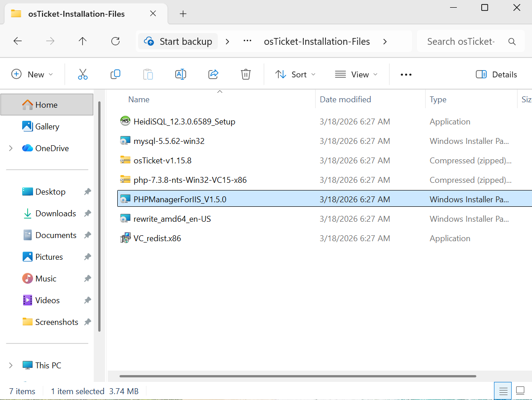Open the See more three-dots toolbar menu

[406, 75]
